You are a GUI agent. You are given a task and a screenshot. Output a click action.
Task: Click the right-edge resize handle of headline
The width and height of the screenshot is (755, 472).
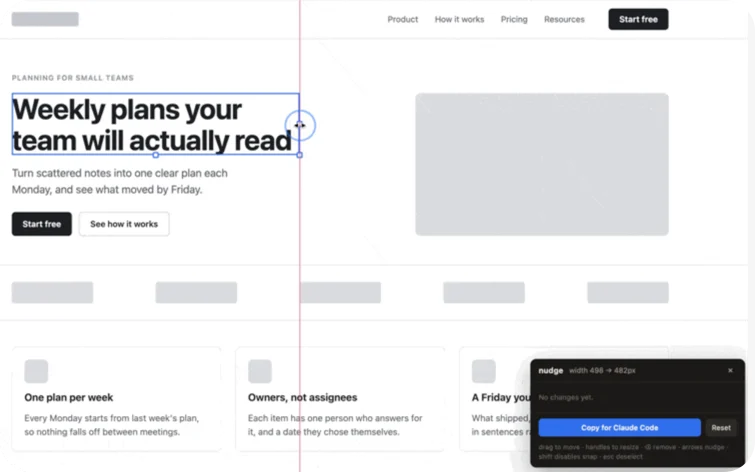(299, 125)
